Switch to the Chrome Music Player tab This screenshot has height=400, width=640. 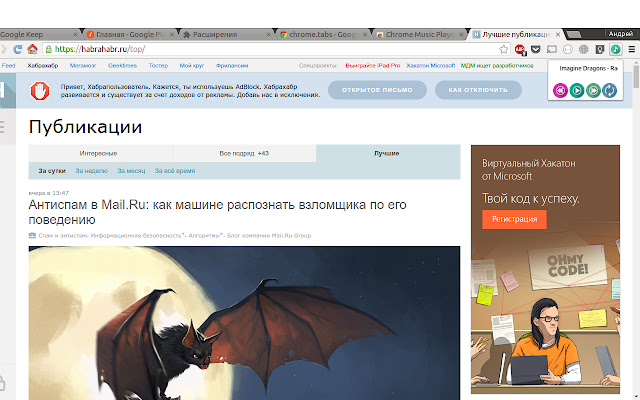point(420,34)
